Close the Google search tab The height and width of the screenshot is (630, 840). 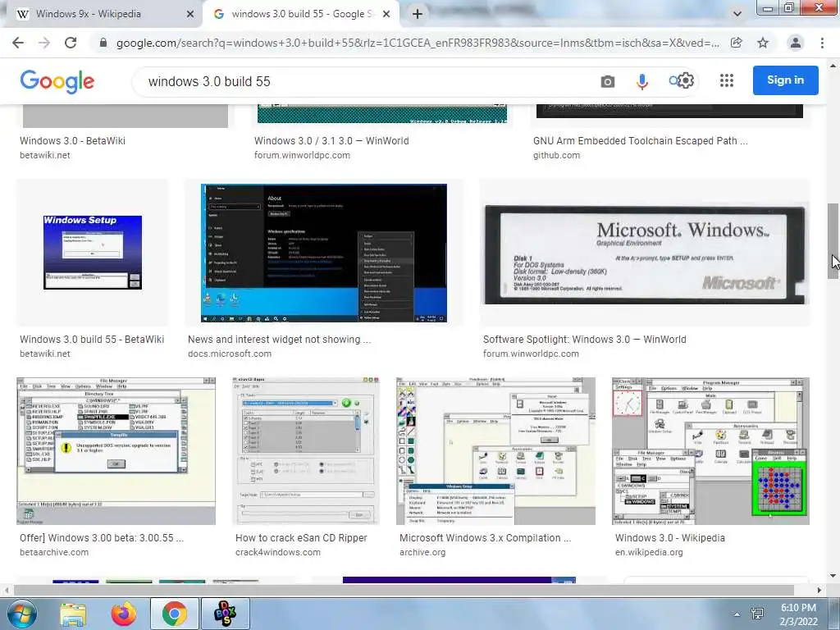point(386,15)
